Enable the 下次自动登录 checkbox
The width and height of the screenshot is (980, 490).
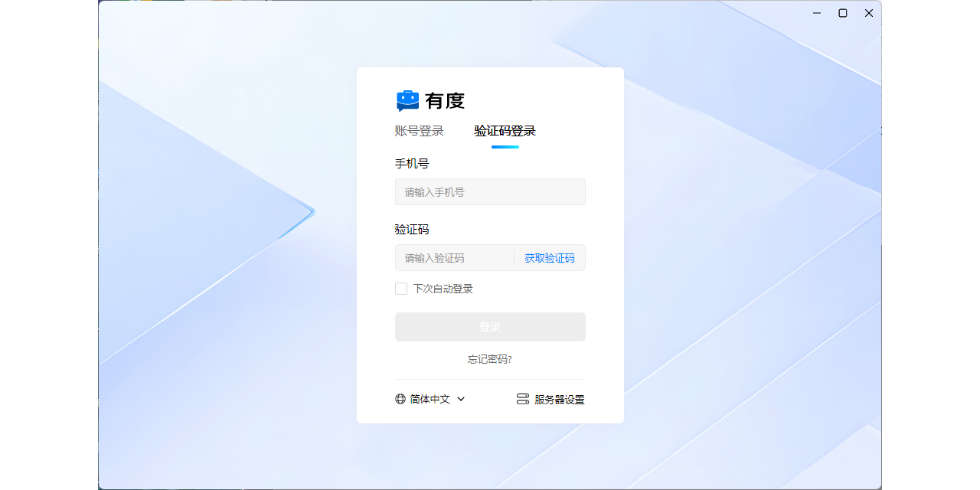point(401,289)
